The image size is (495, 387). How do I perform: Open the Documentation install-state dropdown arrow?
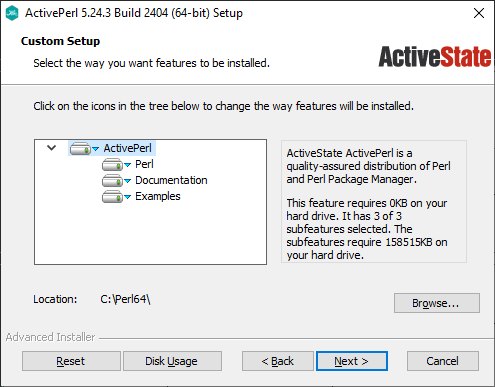pos(128,181)
